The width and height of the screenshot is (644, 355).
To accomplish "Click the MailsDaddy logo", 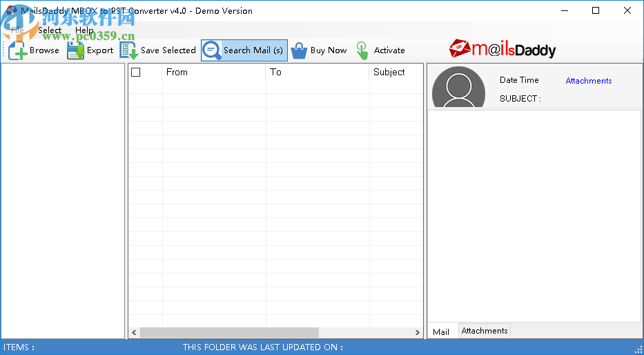I will (x=502, y=49).
